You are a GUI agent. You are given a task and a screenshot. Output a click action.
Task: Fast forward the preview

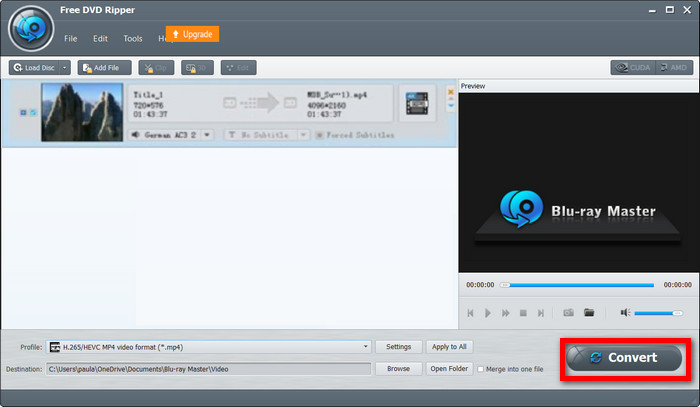tap(505, 313)
